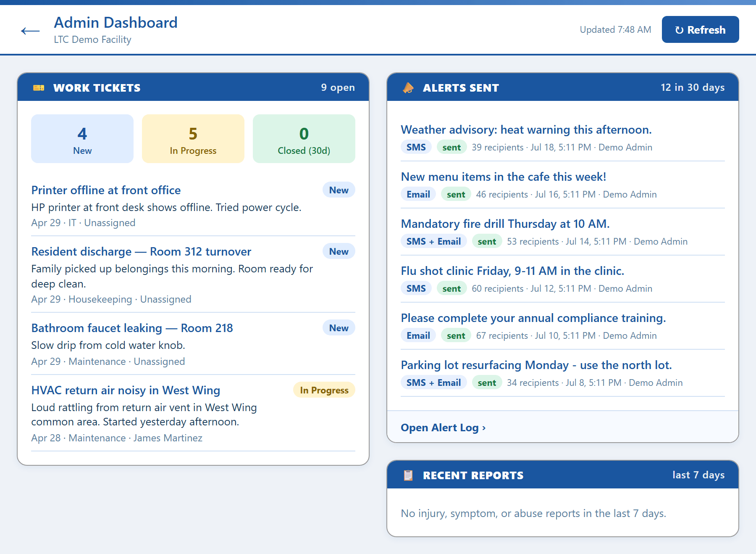756x554 pixels.
Task: Click SMS tag on Flu shot clinic alert
Action: 416,288
